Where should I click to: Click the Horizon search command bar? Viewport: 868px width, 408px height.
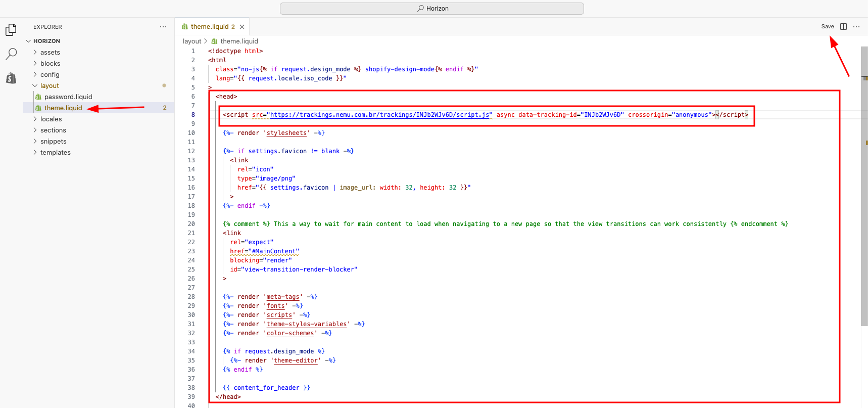click(x=432, y=9)
